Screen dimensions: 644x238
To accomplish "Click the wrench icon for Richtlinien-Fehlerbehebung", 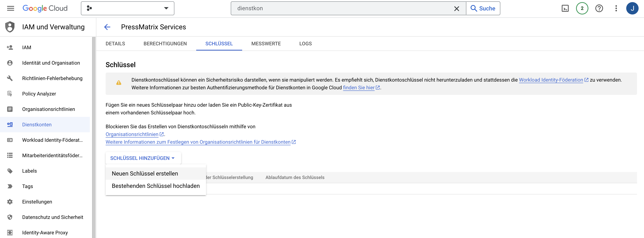I will click(x=10, y=78).
